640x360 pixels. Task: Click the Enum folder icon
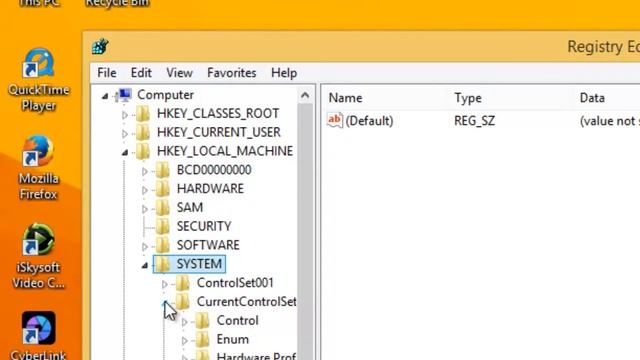202,339
